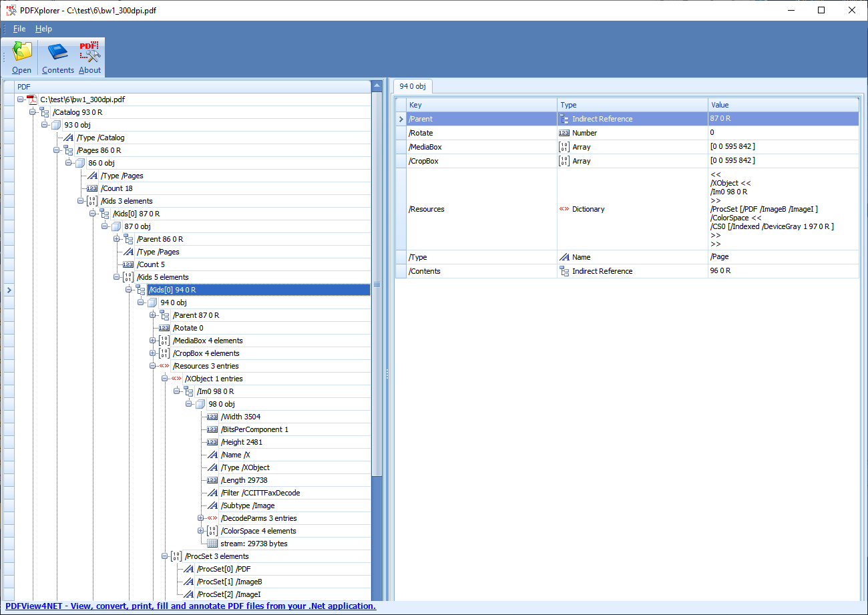Click the reference icon beside /Catalog 93 0 R
The width and height of the screenshot is (868, 615).
pyautogui.click(x=45, y=112)
